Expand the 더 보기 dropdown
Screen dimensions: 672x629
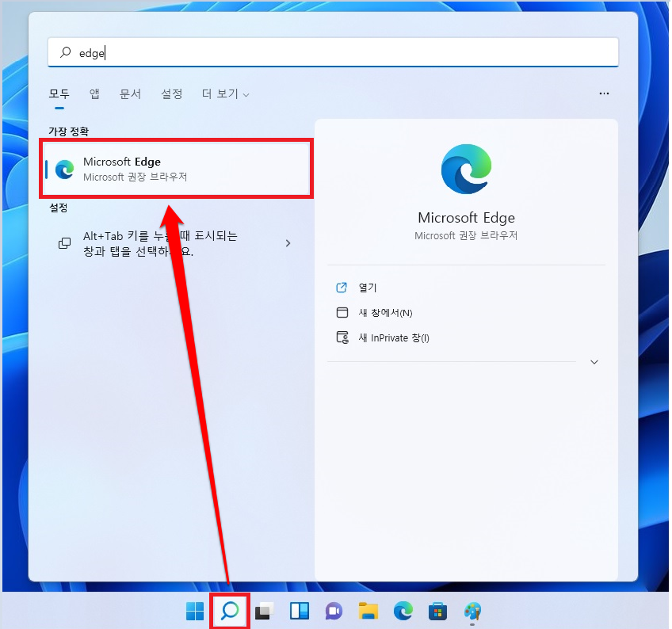tap(225, 93)
